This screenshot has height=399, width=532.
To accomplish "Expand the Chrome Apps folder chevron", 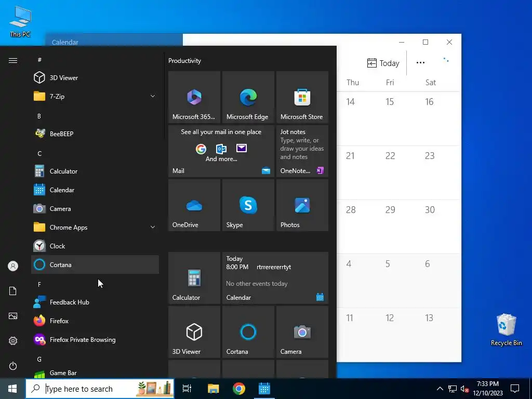I will pos(153,228).
